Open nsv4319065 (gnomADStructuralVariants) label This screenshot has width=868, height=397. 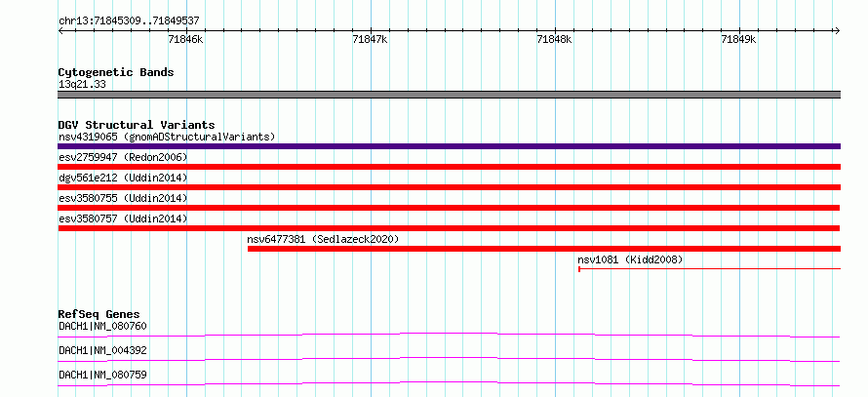pyautogui.click(x=167, y=137)
